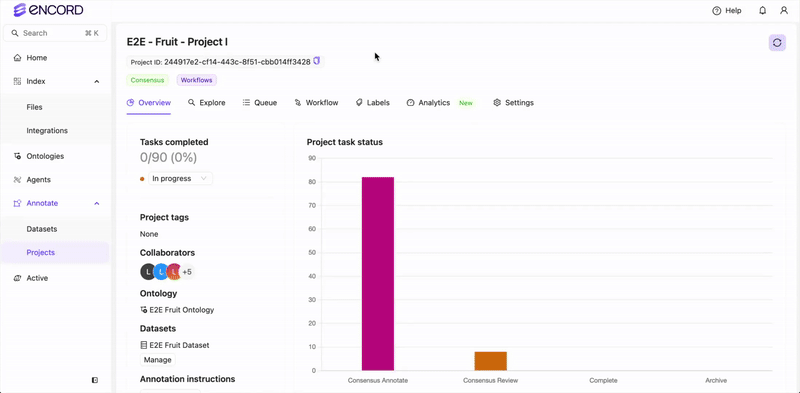This screenshot has height=393, width=800.
Task: Open the notifications bell
Action: [763, 11]
